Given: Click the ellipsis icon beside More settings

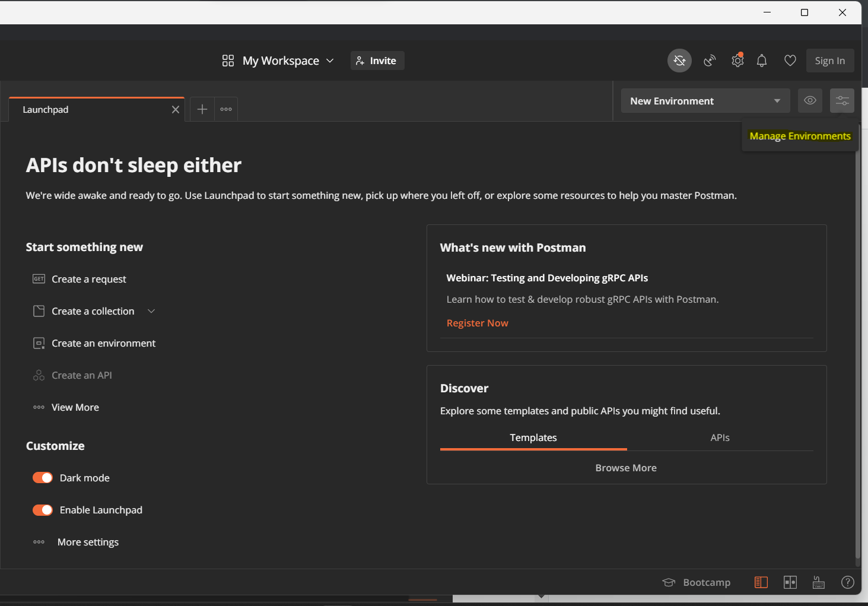Looking at the screenshot, I should (39, 542).
